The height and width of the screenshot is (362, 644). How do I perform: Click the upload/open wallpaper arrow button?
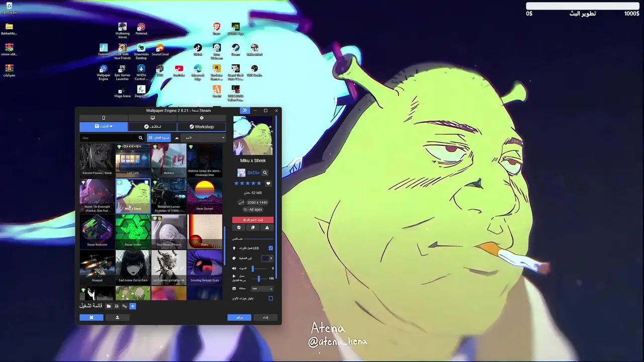point(117,317)
